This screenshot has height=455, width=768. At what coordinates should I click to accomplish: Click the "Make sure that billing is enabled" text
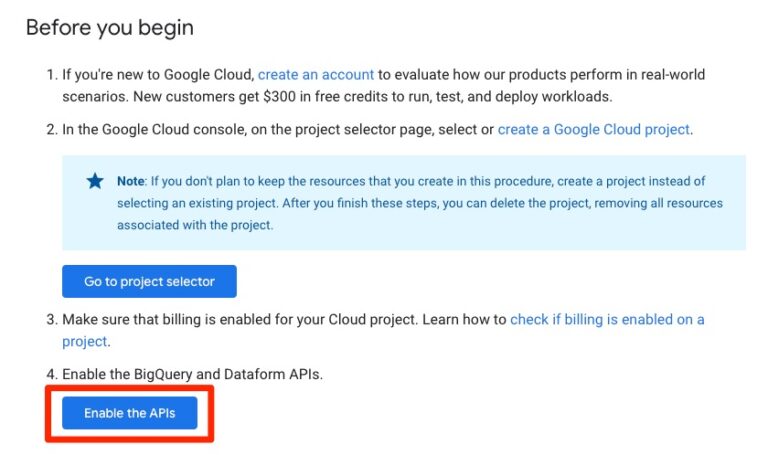click(x=167, y=319)
